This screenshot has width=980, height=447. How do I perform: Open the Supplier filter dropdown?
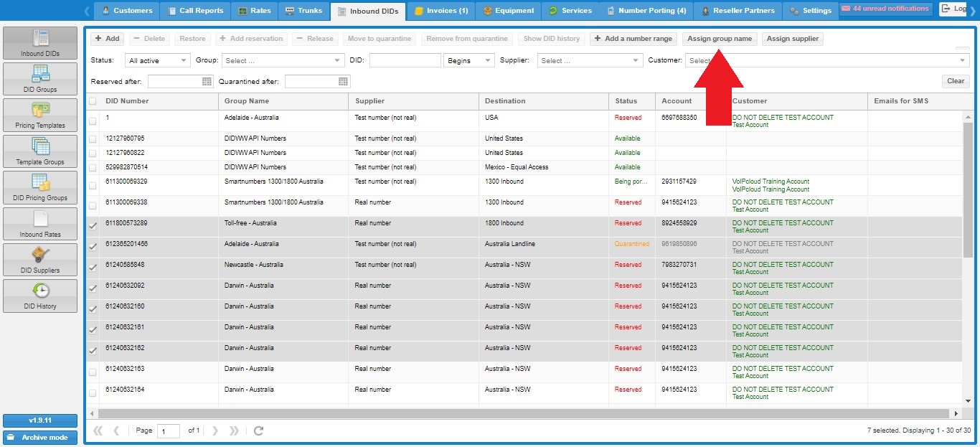590,61
